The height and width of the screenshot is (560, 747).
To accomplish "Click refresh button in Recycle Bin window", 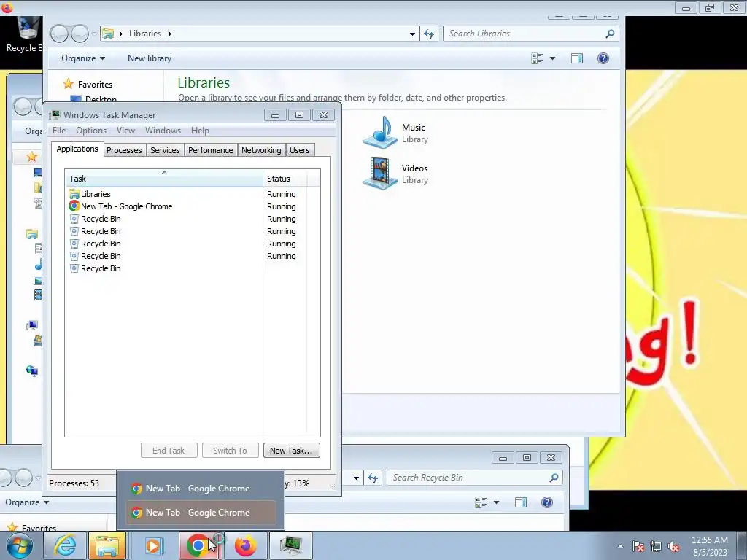I will coord(373,478).
